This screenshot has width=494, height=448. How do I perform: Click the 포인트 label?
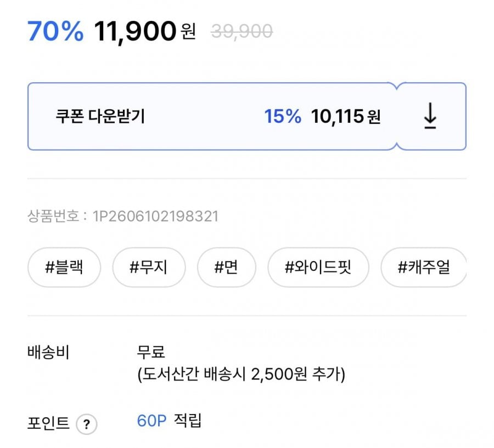48,423
